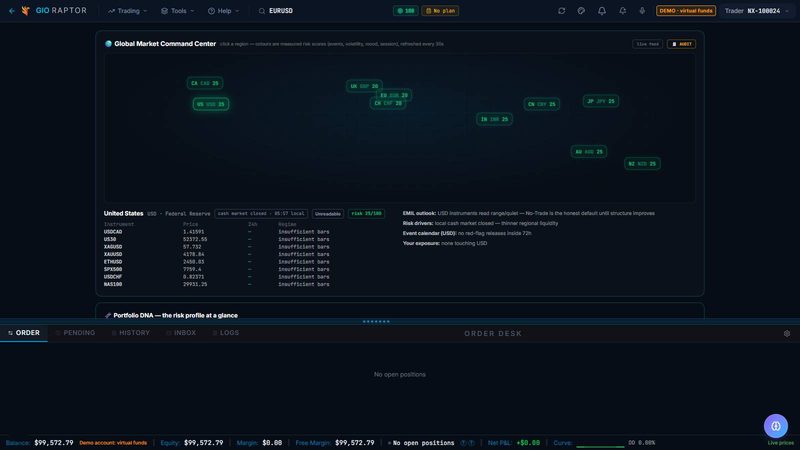Click Demo account: virtual funds label
The width and height of the screenshot is (800, 450).
click(x=113, y=443)
